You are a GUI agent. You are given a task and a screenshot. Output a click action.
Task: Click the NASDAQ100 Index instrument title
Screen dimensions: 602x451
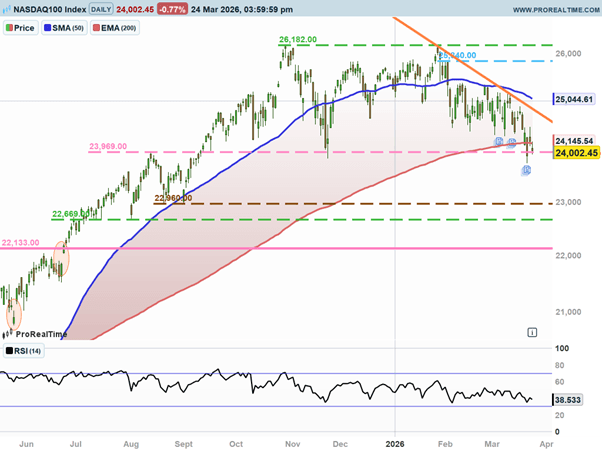43,8
